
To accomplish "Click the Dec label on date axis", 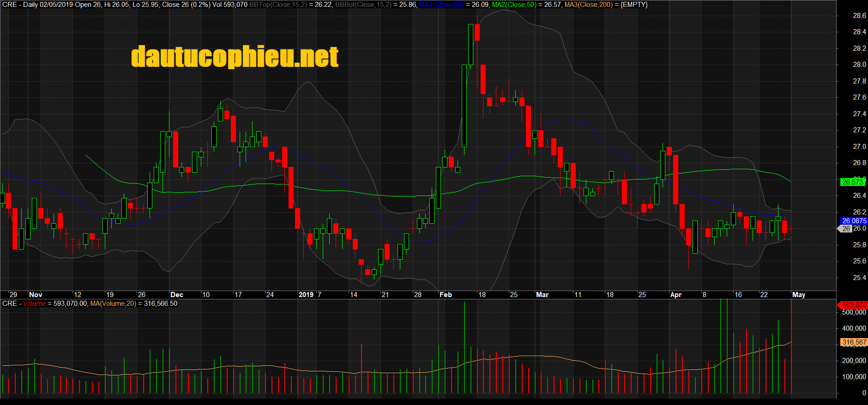I will pyautogui.click(x=177, y=295).
